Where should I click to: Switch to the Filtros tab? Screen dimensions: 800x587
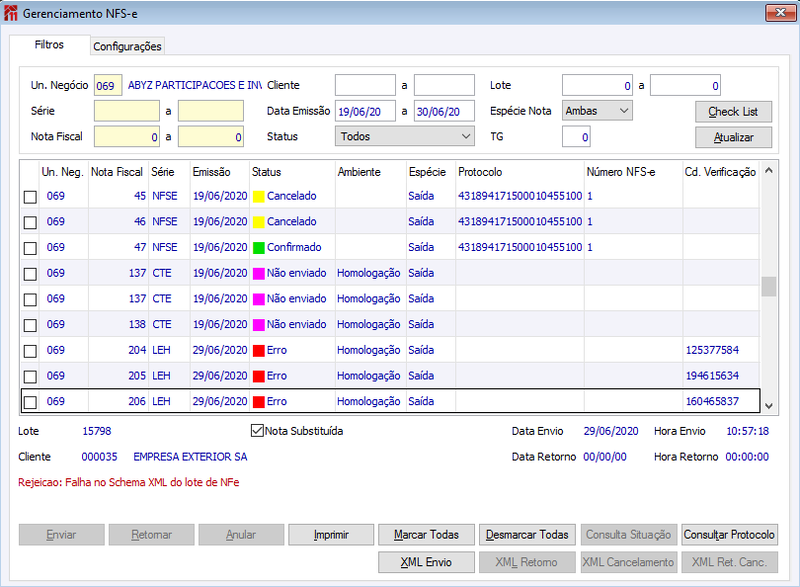(49, 45)
